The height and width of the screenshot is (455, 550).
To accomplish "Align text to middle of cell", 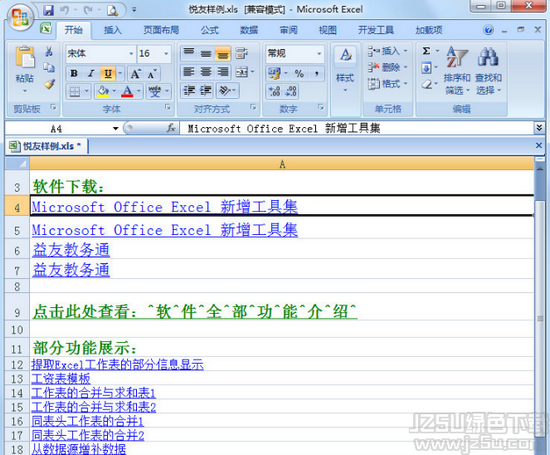I will coord(206,53).
